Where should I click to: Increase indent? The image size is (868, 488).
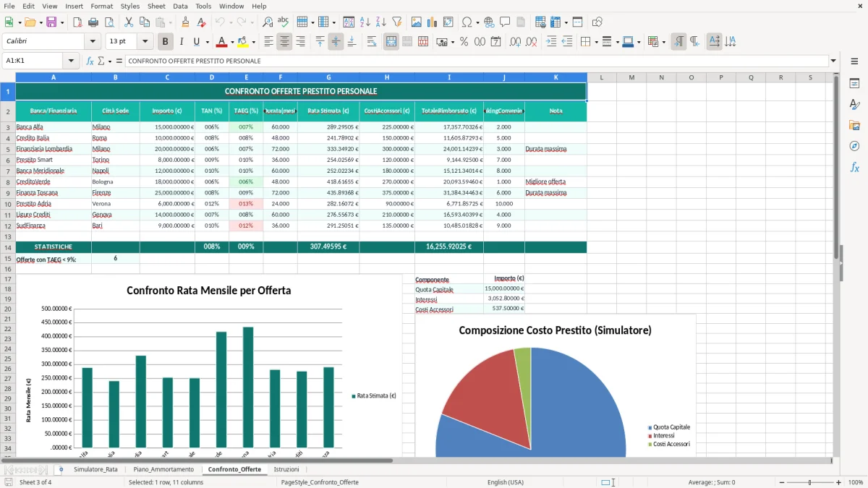pos(551,42)
